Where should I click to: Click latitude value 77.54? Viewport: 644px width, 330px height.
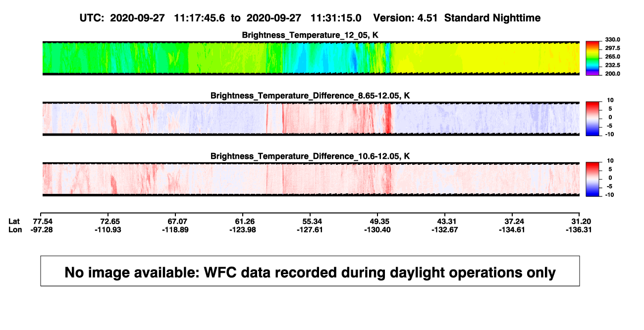42,221
